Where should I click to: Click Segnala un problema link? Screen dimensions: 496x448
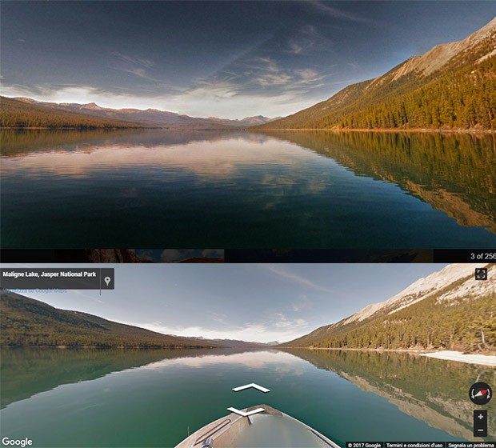pos(471,445)
